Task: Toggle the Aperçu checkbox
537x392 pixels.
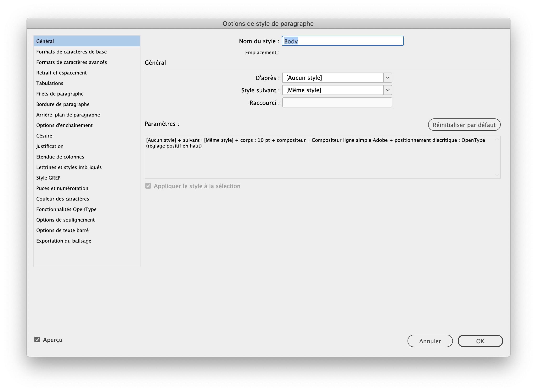Action: [38, 340]
